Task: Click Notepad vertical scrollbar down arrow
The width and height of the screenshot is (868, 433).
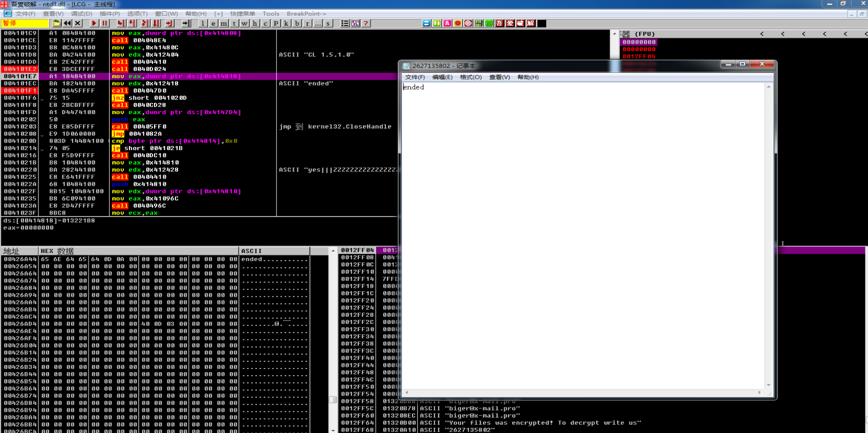Action: [x=769, y=385]
